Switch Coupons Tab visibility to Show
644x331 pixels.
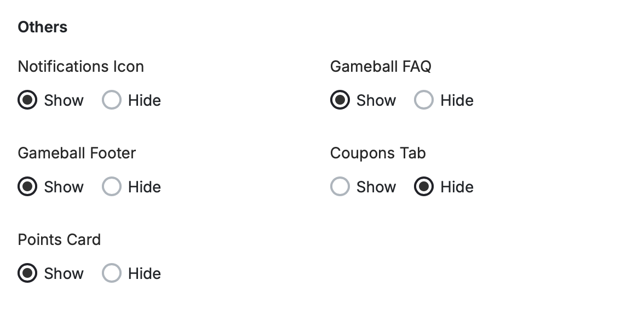point(340,186)
